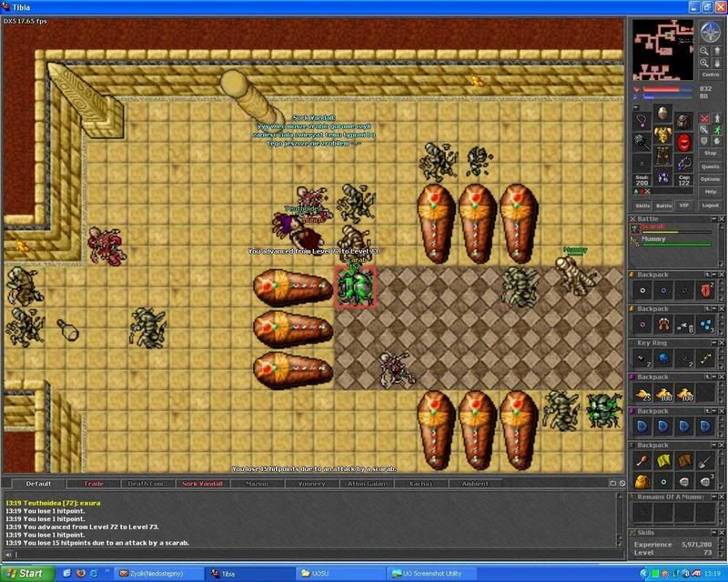The image size is (728, 582).
Task: Enable offensive fight mode
Action: [704, 118]
